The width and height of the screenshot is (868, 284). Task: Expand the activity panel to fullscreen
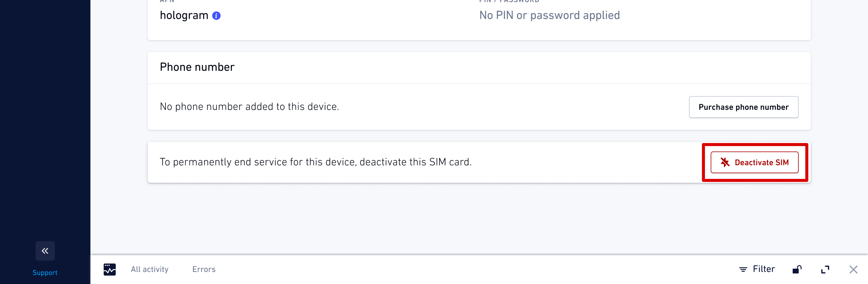[x=825, y=269]
